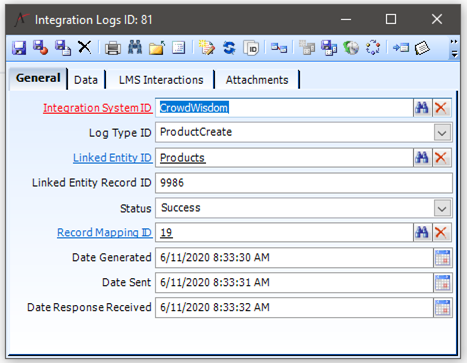This screenshot has width=467, height=363.
Task: Click the save with grid layout icon
Action: point(329,48)
